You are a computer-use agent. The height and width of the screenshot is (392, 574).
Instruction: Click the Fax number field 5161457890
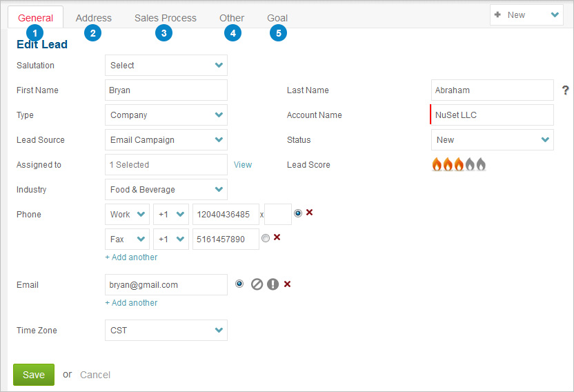pos(226,239)
